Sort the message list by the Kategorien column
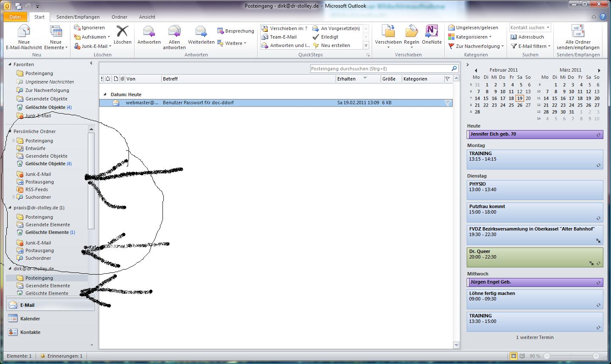This screenshot has width=611, height=364. point(423,79)
